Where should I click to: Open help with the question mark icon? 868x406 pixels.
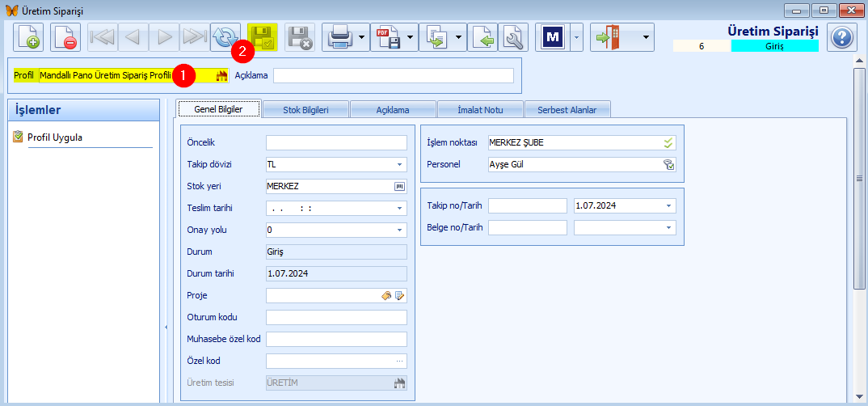[841, 38]
